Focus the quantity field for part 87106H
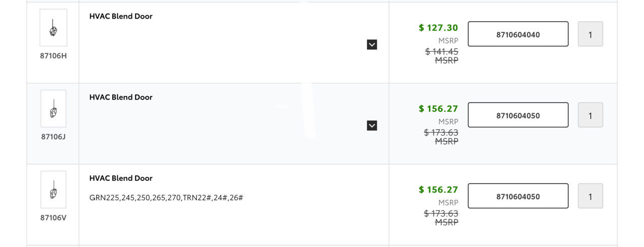Viewport: 644px width, 247px height. pyautogui.click(x=590, y=34)
